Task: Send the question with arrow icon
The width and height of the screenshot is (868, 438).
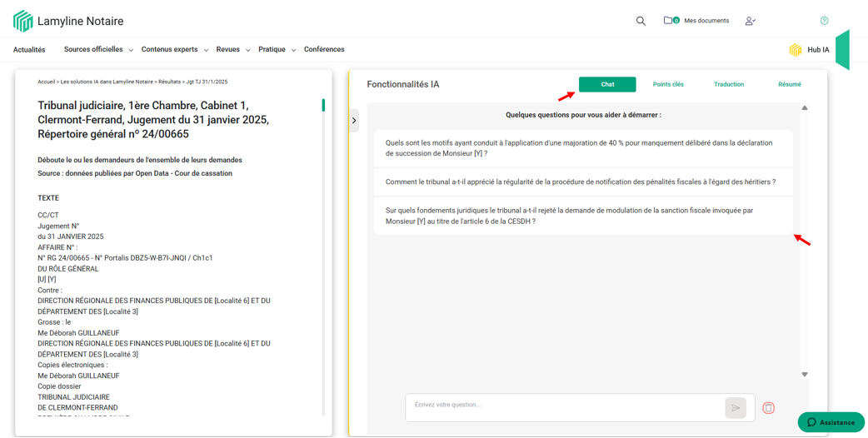Action: click(x=735, y=408)
